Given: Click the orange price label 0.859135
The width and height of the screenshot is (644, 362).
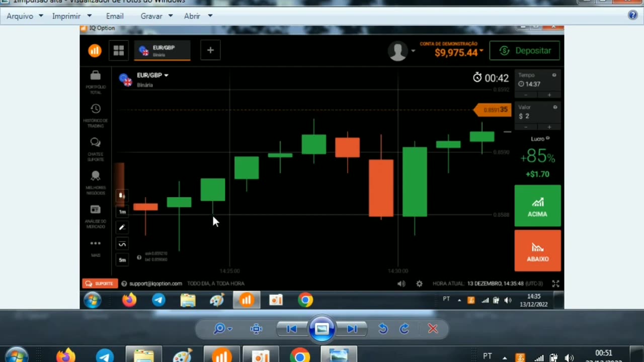Looking at the screenshot, I should [x=492, y=110].
